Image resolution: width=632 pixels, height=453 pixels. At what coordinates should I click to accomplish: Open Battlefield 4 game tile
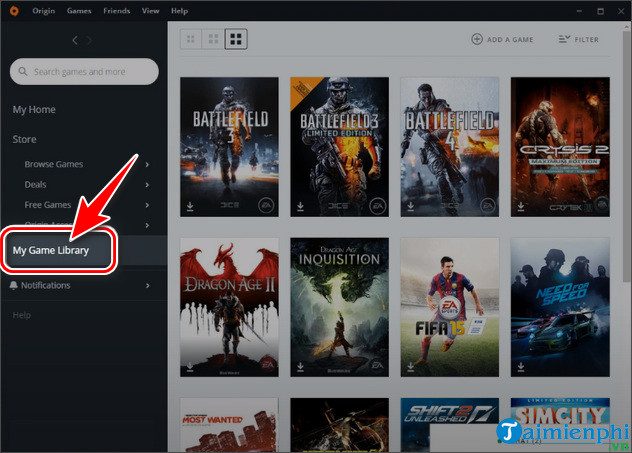tap(450, 147)
